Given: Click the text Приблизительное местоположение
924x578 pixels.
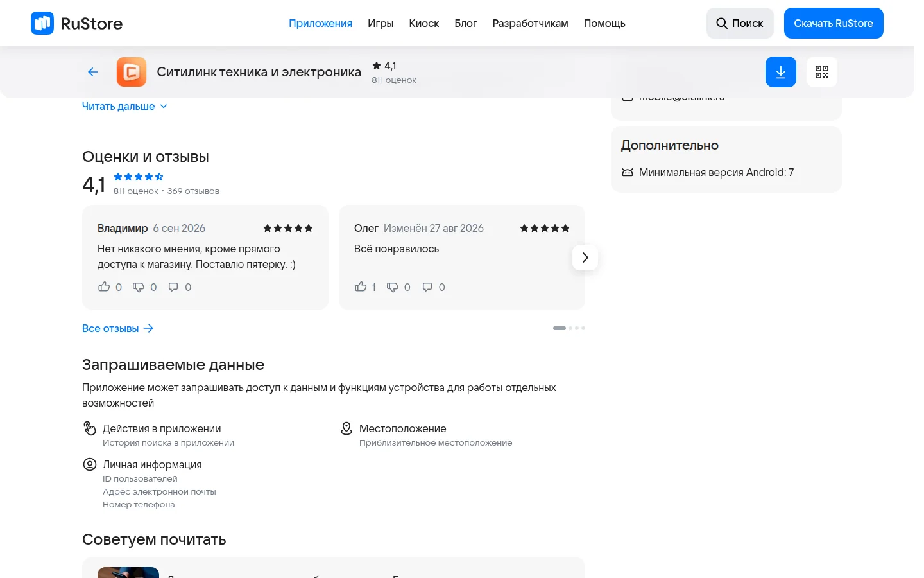Looking at the screenshot, I should pos(436,442).
